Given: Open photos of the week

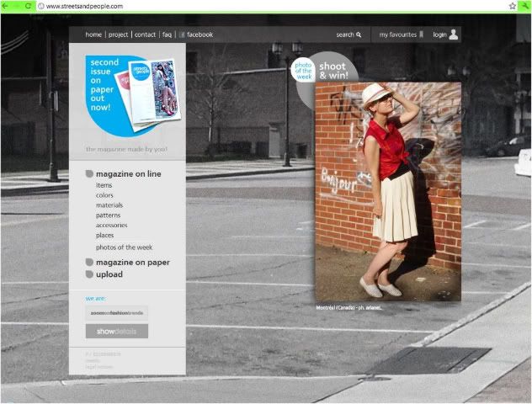Looking at the screenshot, I should (125, 247).
